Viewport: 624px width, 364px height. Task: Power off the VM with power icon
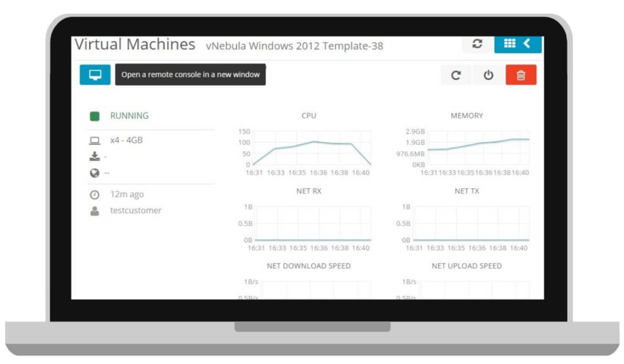[x=488, y=75]
